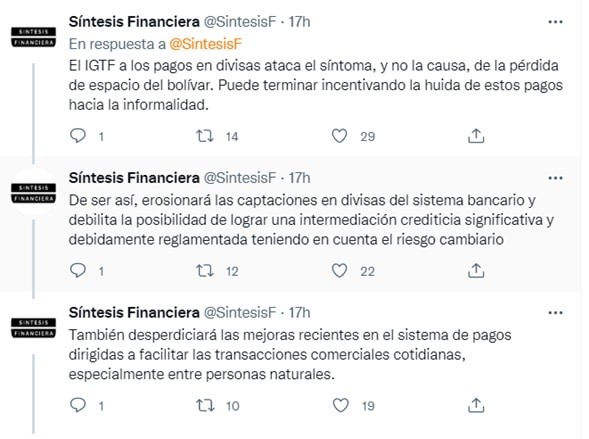This screenshot has height=439, width=589.
Task: Retweet the IGTF pagos en divisas tweet
Action: pyautogui.click(x=205, y=136)
